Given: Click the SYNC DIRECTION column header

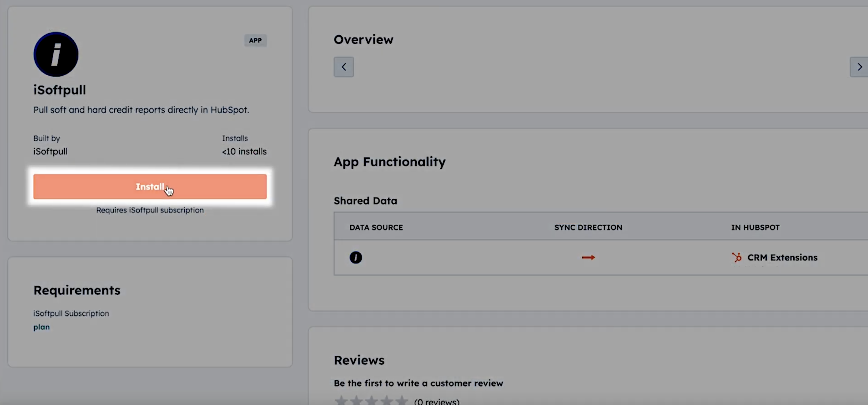Looking at the screenshot, I should (588, 227).
